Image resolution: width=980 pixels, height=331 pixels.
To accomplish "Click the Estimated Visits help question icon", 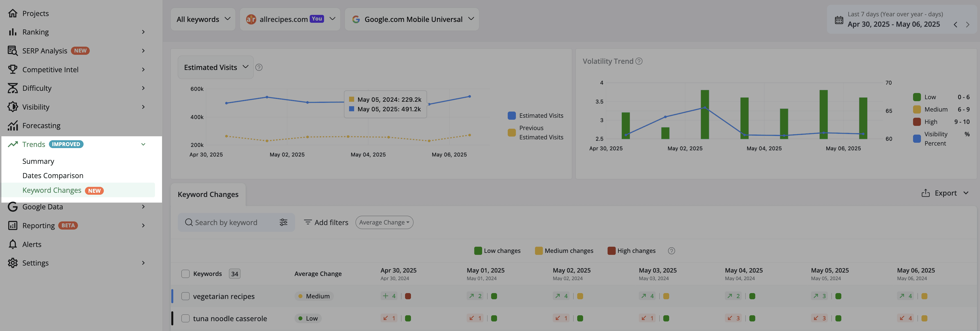I will click(259, 67).
